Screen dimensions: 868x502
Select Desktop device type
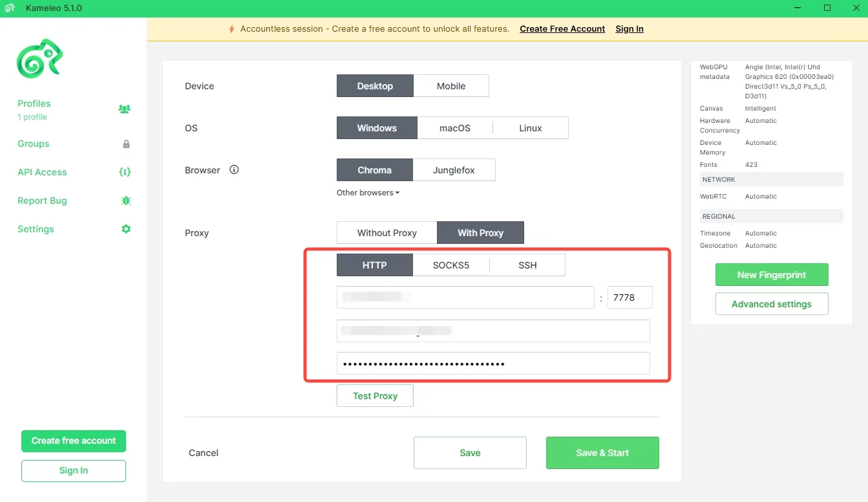pyautogui.click(x=375, y=86)
